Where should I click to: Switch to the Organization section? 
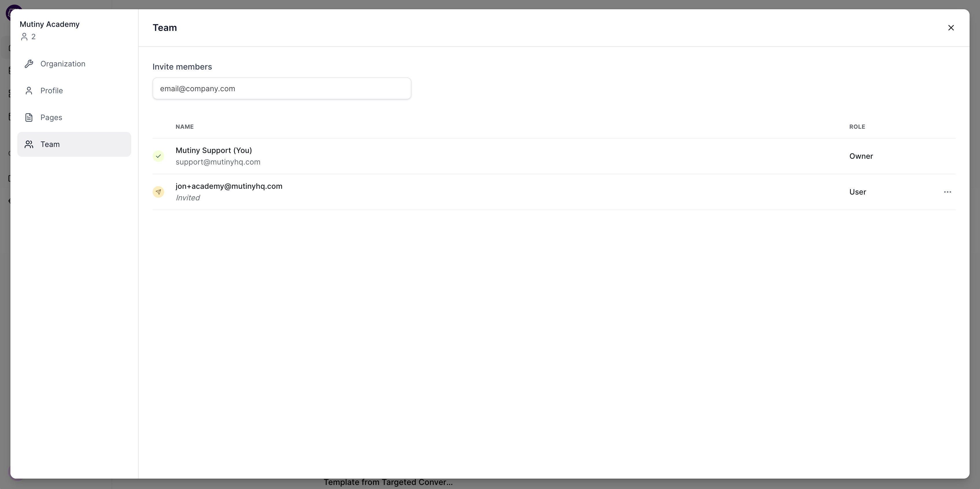point(63,64)
